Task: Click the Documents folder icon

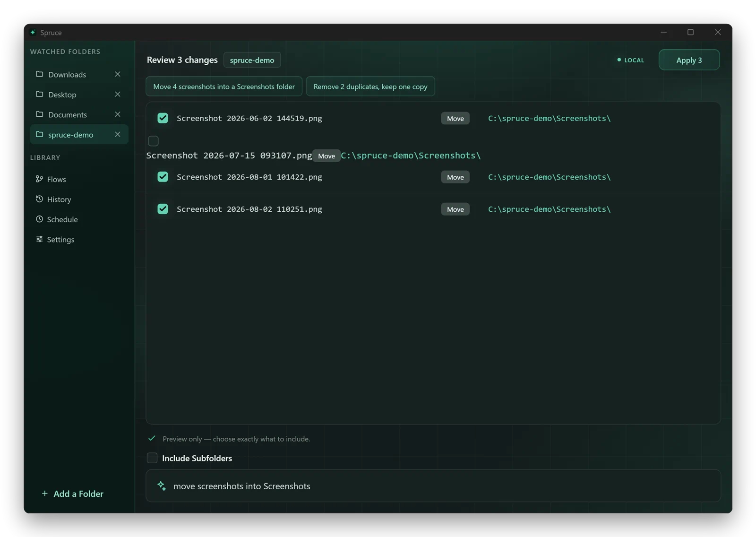Action: [x=39, y=114]
